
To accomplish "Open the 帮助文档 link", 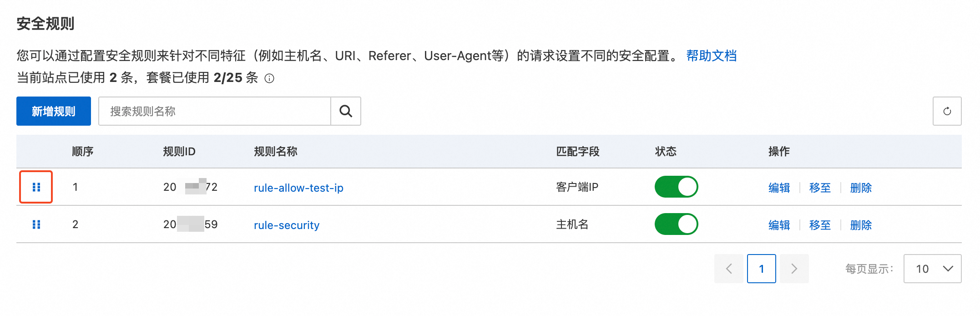I will 711,56.
